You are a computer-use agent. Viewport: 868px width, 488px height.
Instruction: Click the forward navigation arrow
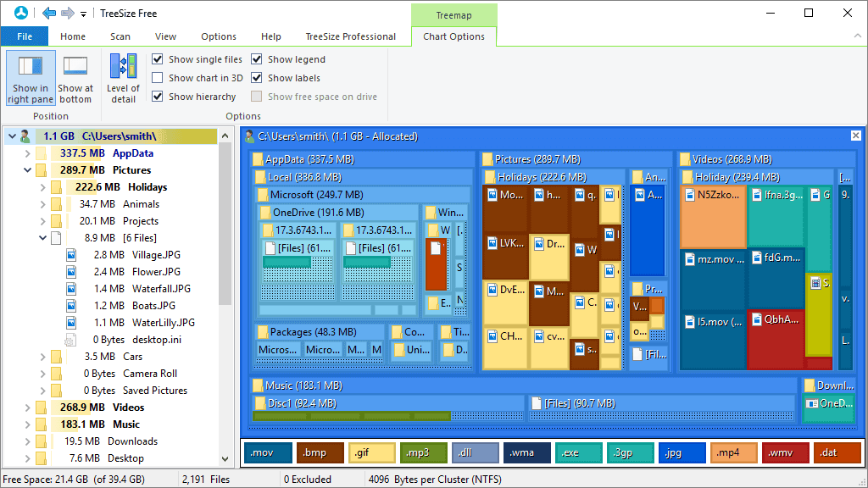pos(68,14)
